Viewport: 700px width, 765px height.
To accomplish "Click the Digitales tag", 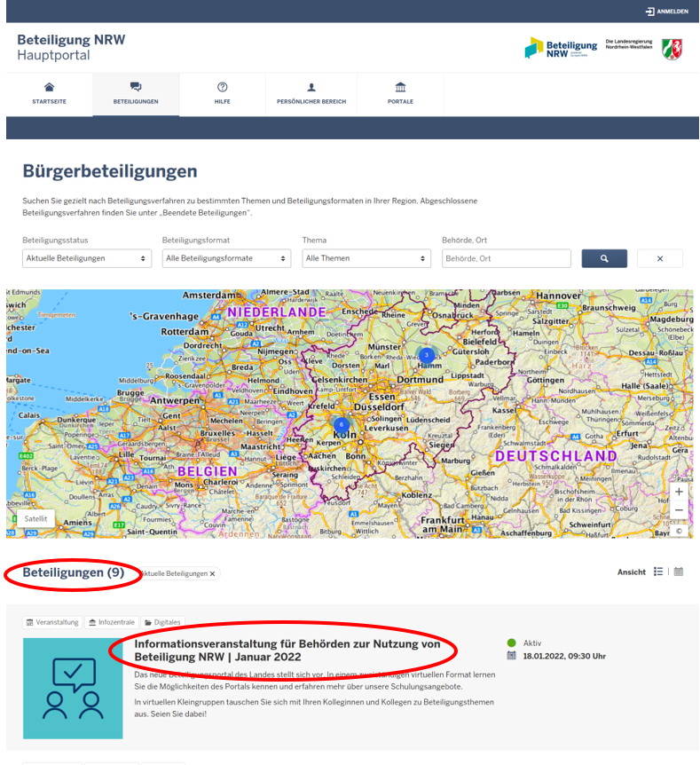I will point(162,622).
